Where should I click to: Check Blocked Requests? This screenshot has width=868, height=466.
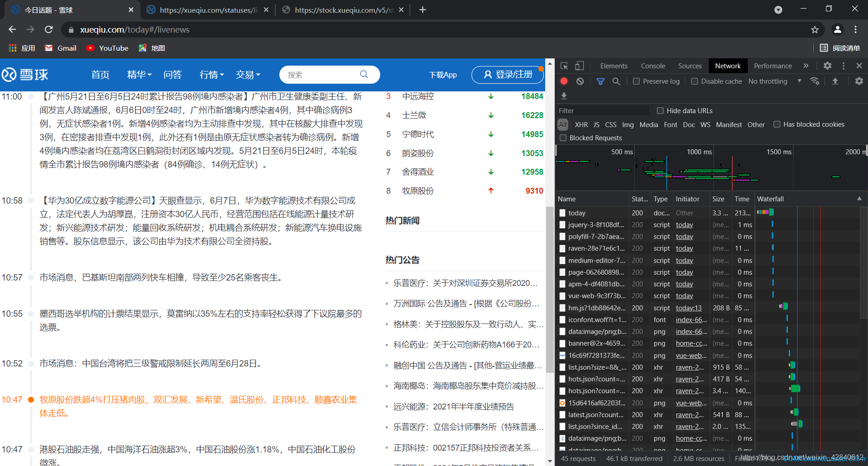(563, 138)
